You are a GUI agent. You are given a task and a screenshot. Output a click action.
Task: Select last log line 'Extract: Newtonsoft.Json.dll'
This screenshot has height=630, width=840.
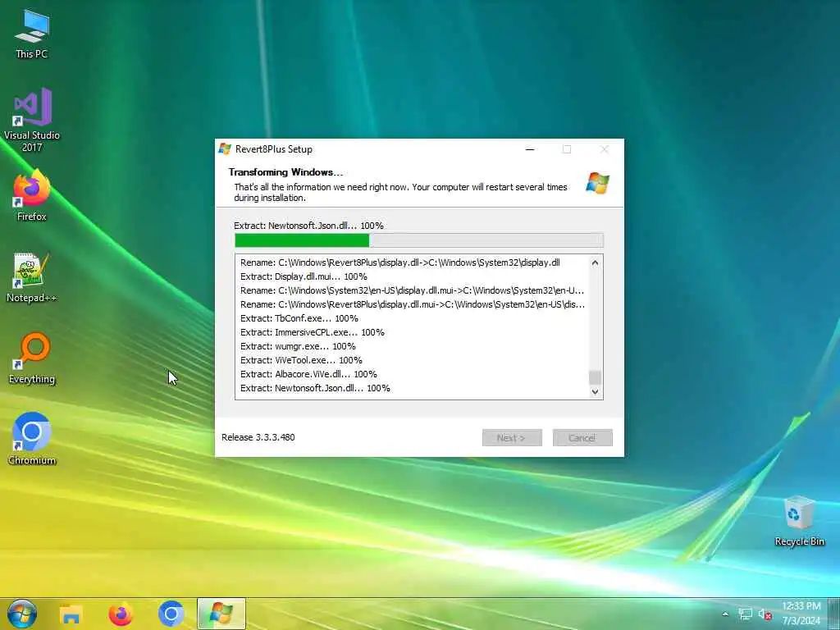(315, 388)
